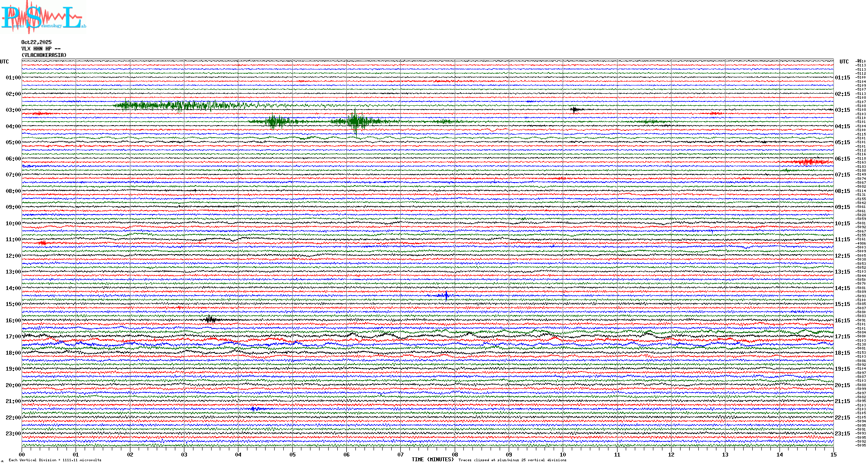Click the large green earthquake burst near minute 06
The height and width of the screenshot is (466, 868).
click(355, 121)
